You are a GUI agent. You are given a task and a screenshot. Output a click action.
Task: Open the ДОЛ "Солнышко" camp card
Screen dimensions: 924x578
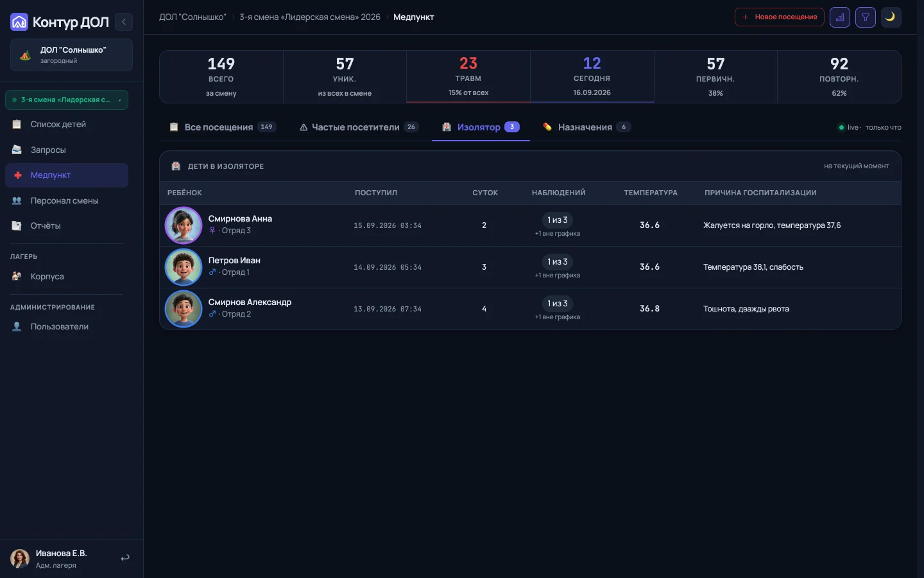pyautogui.click(x=71, y=55)
